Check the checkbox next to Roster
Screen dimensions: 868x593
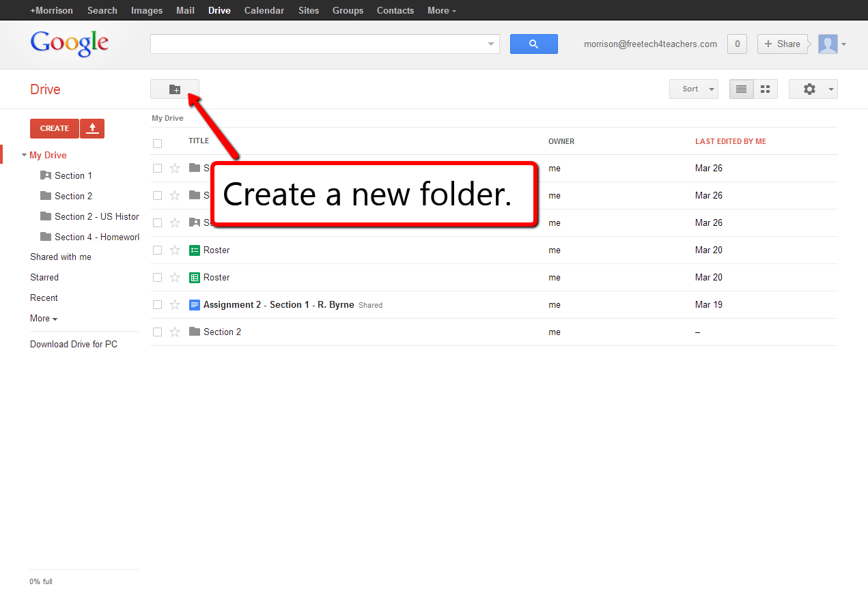[157, 250]
